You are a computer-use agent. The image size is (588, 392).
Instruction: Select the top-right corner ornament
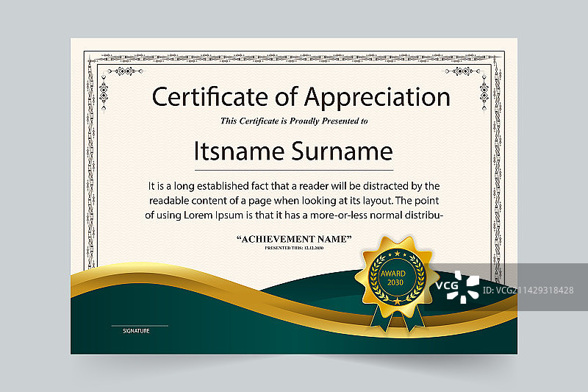coord(466,71)
